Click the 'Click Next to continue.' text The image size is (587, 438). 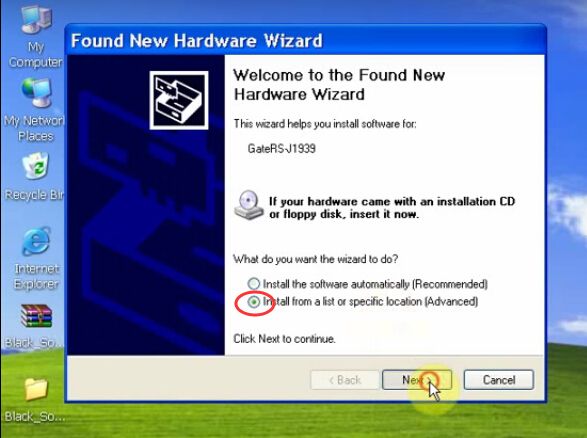pos(284,339)
